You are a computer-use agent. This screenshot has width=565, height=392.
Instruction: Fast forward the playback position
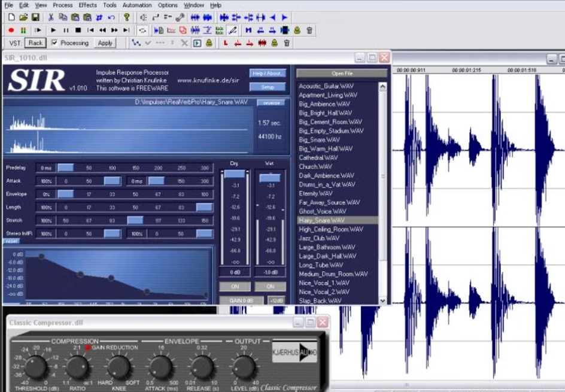tap(114, 31)
